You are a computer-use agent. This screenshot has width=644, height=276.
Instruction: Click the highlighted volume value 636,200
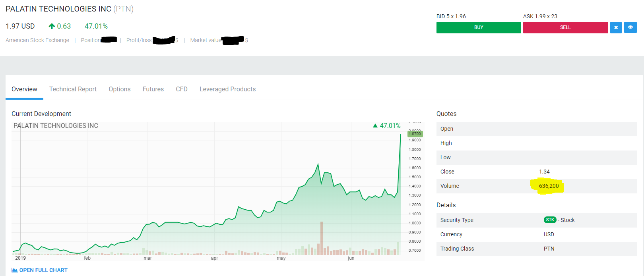549,186
